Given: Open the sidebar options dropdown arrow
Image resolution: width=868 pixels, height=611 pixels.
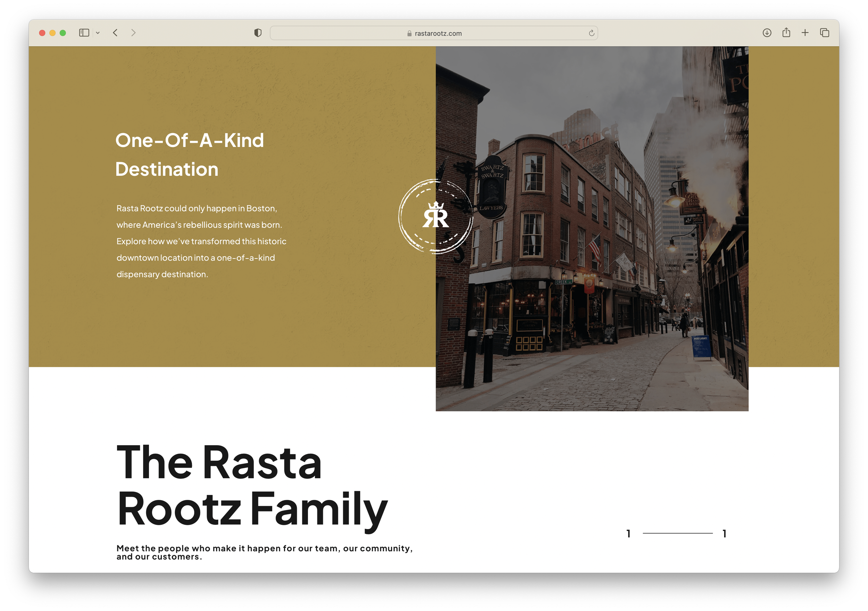Looking at the screenshot, I should [x=98, y=33].
